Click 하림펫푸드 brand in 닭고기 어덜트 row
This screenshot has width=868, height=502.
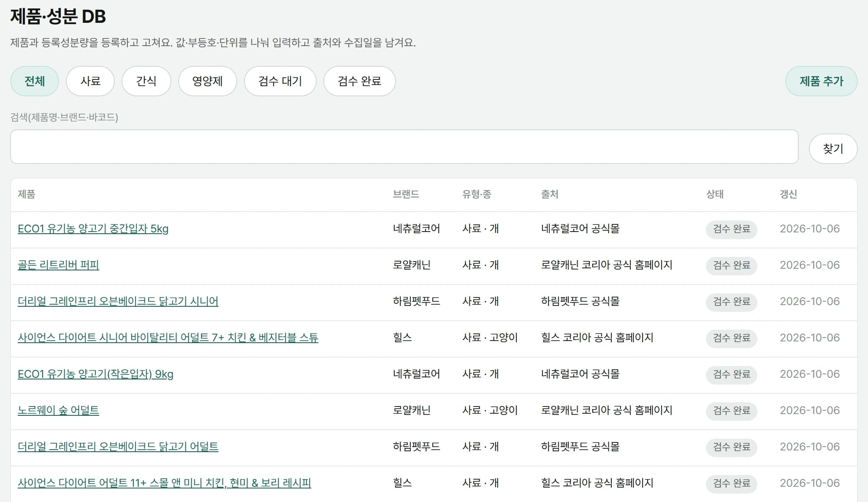(x=416, y=447)
